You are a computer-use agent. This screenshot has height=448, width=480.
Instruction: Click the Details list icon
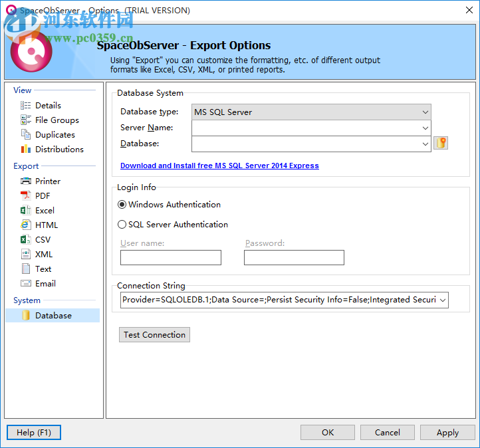[26, 106]
